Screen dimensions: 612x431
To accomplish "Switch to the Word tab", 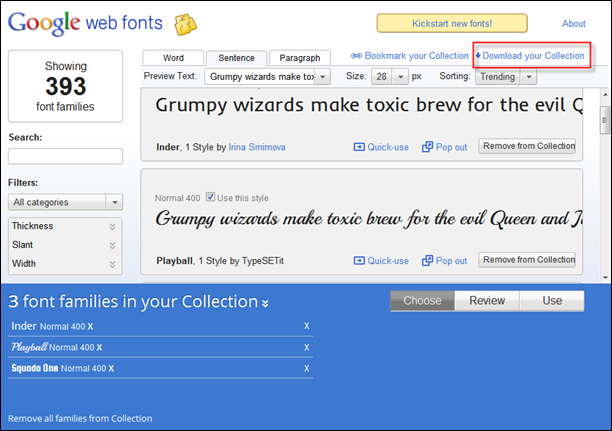I will click(x=173, y=58).
